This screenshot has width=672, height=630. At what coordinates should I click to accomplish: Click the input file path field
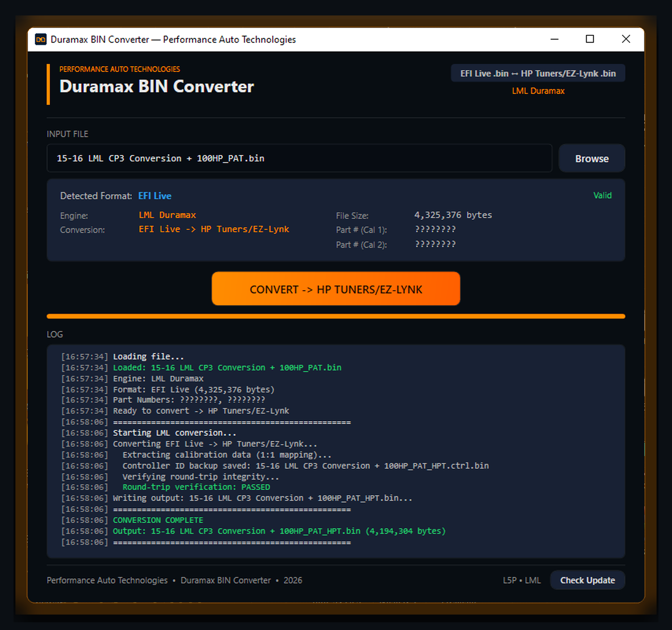click(x=299, y=158)
